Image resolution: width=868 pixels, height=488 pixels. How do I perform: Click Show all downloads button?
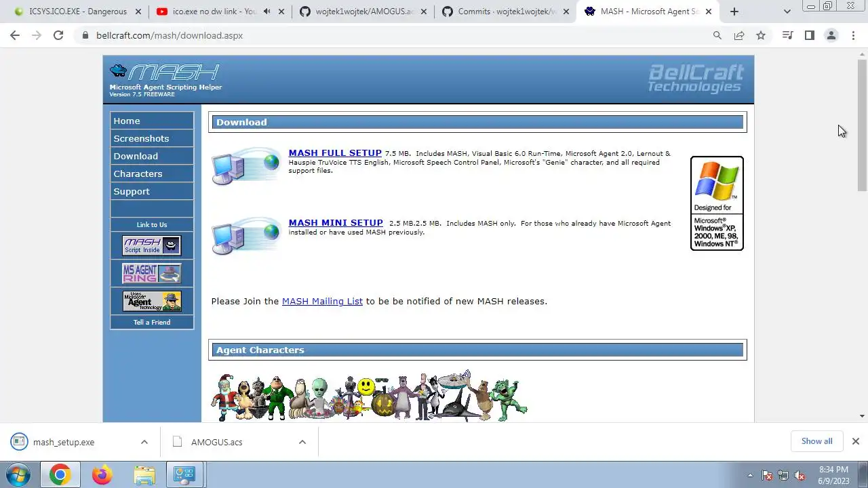point(816,441)
